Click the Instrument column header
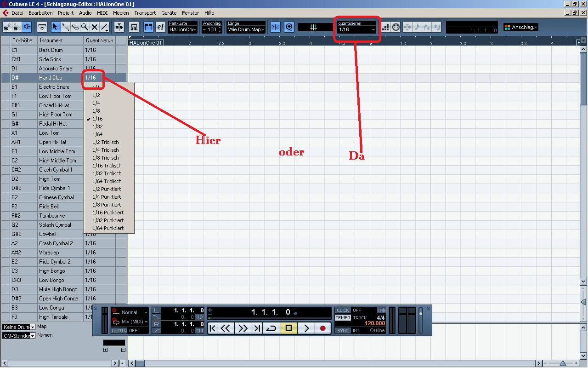Image resolution: width=588 pixels, height=368 pixels. [x=60, y=40]
